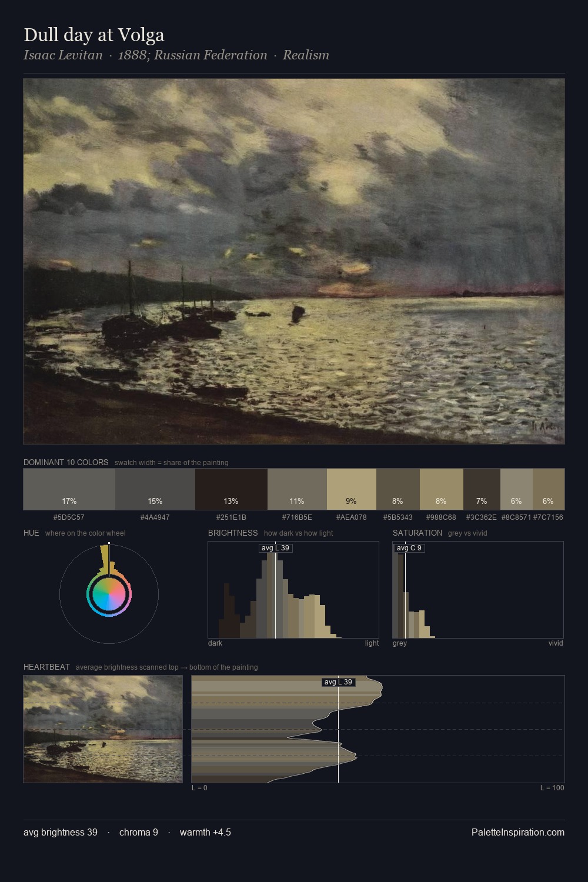Click the hex code #AEA078 text

point(352,517)
